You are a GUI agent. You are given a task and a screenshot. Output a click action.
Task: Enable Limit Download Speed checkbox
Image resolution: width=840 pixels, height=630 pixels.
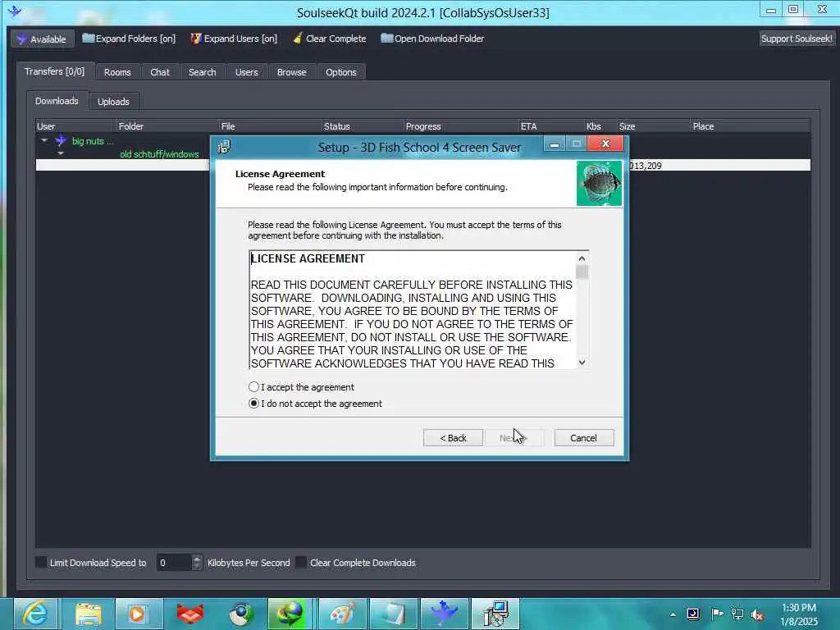click(x=41, y=562)
